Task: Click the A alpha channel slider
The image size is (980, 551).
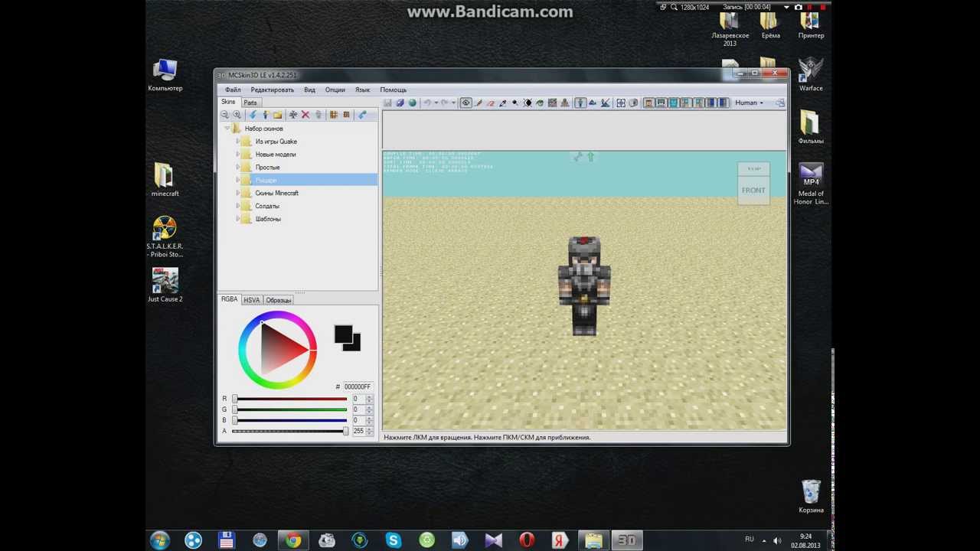Action: [x=290, y=431]
